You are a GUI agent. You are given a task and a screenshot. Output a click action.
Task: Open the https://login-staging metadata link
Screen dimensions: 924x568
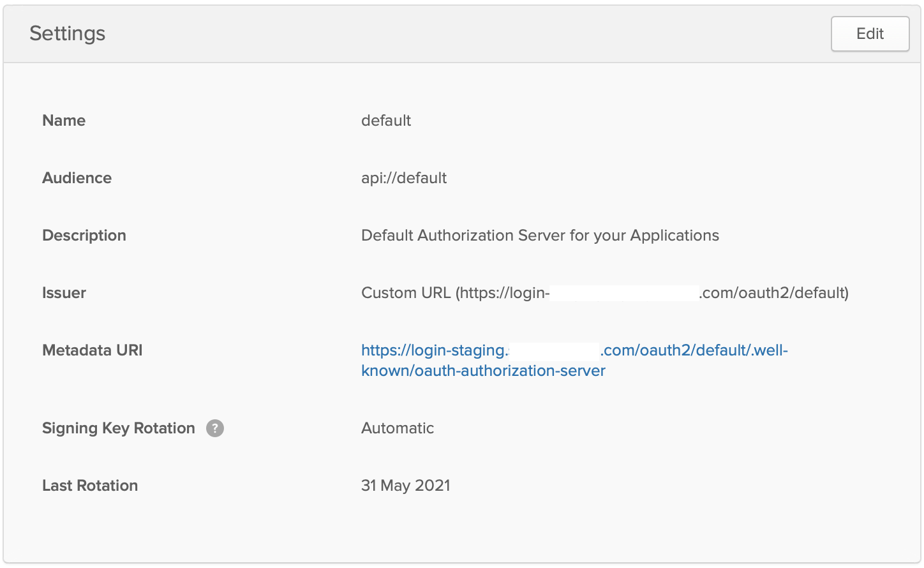pyautogui.click(x=434, y=350)
